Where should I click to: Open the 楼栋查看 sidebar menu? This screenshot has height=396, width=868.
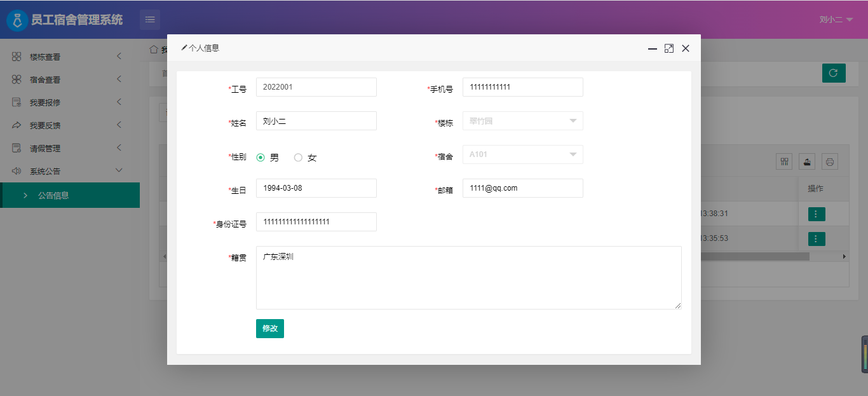70,57
